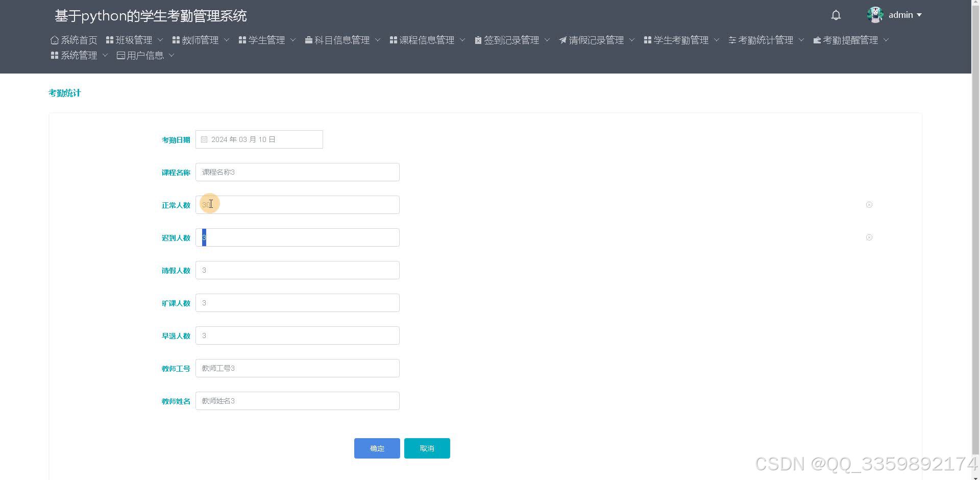Open the 学生管理 menu
980x480 pixels.
(267, 40)
